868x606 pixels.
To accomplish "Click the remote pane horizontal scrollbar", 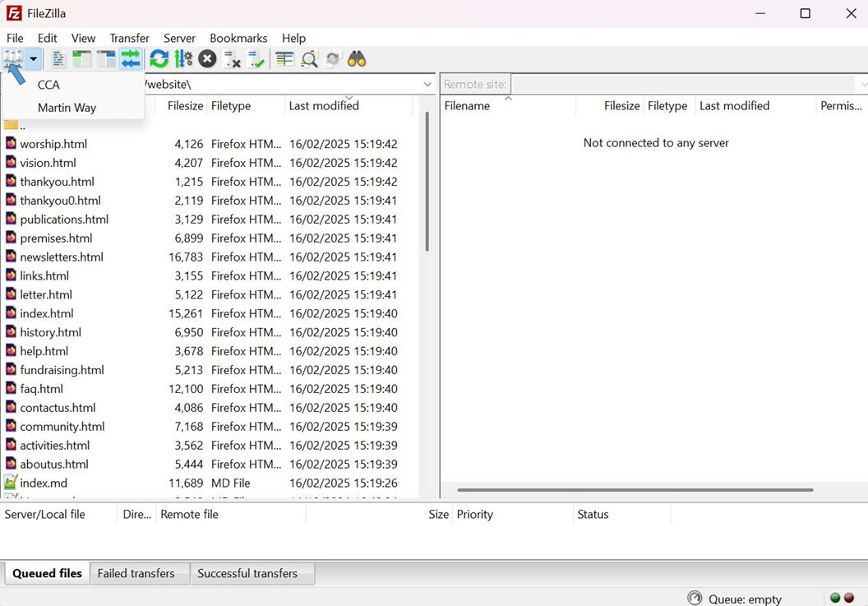I will point(635,490).
